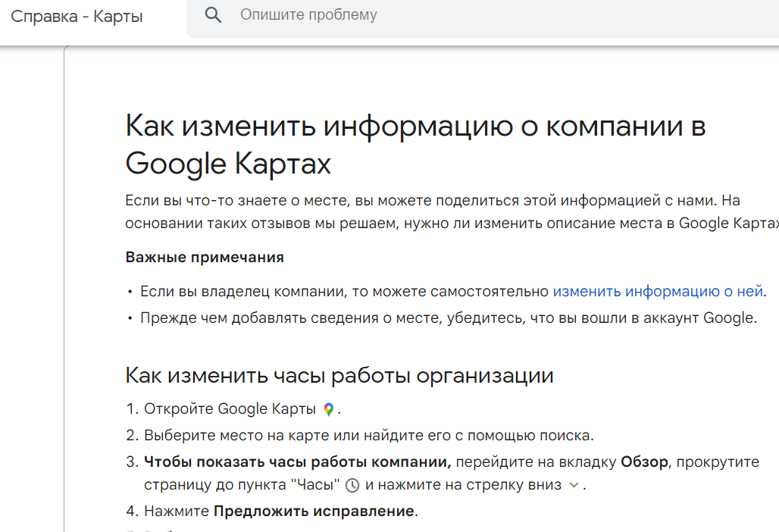Image resolution: width=779 pixels, height=532 pixels.
Task: Click the 'Важные примечания' bold heading
Action: point(205,258)
